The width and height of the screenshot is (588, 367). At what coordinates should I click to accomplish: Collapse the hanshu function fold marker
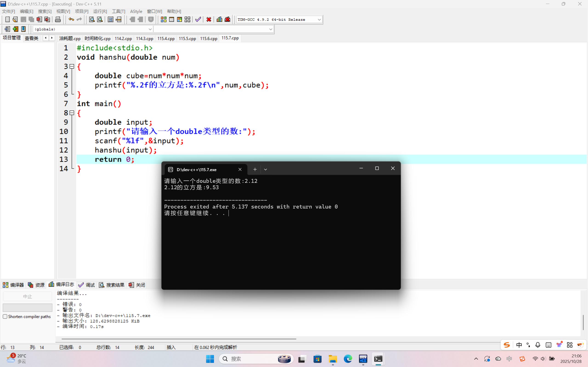click(x=72, y=66)
